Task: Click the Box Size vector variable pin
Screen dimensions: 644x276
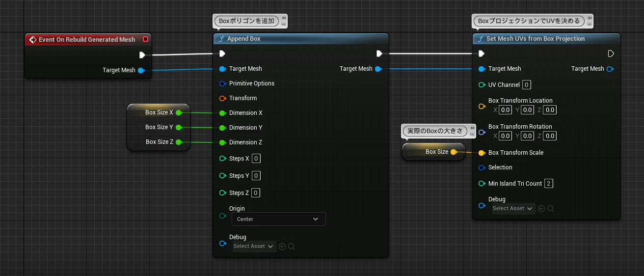Action: tap(454, 152)
